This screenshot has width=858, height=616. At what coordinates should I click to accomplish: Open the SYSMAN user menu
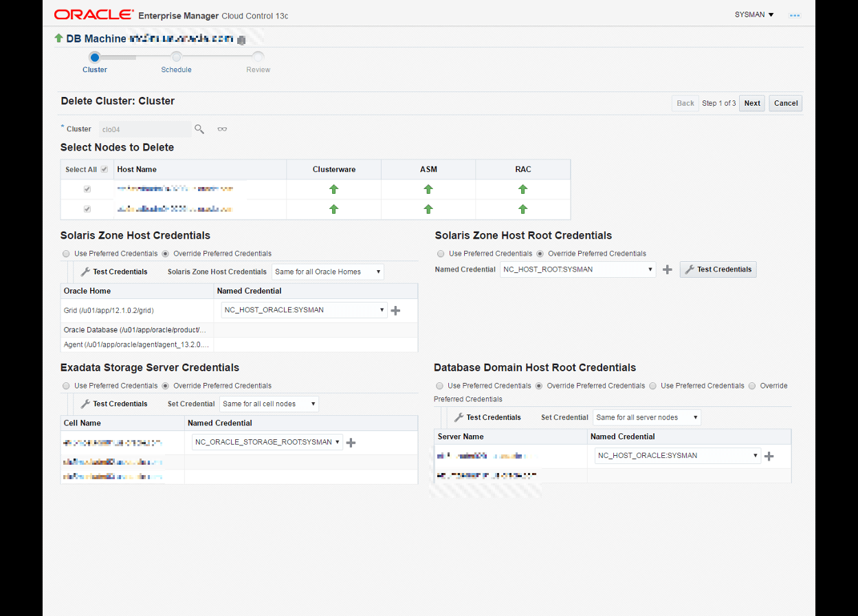tap(754, 14)
